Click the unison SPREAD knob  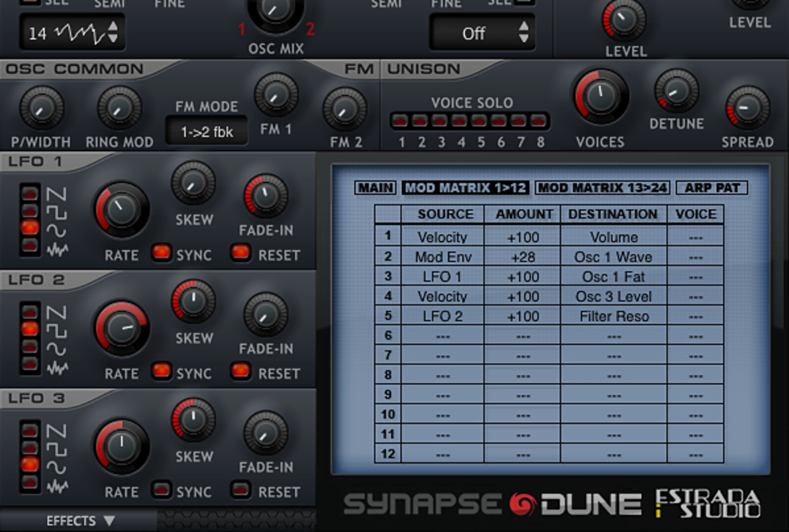[x=748, y=108]
